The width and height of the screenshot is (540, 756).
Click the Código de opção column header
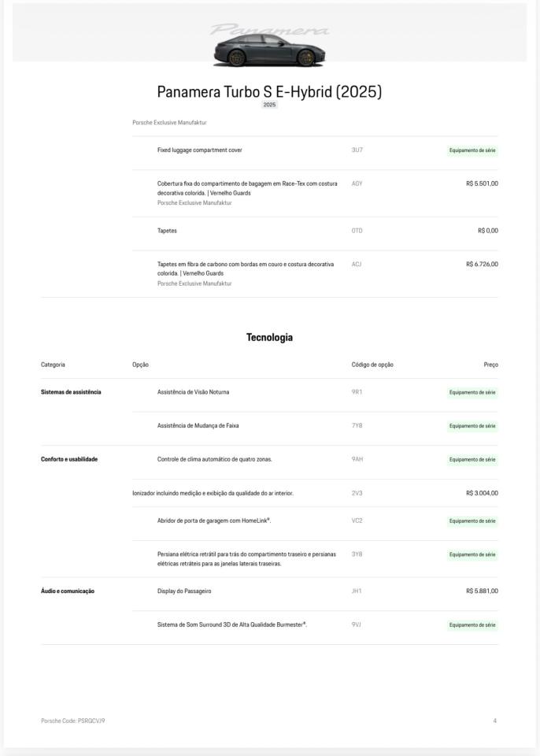(372, 365)
